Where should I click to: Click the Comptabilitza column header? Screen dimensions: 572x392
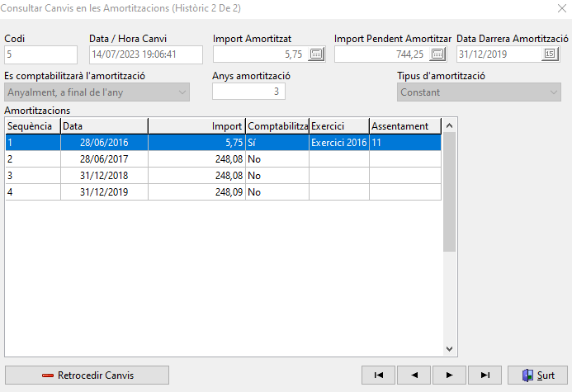coord(277,126)
